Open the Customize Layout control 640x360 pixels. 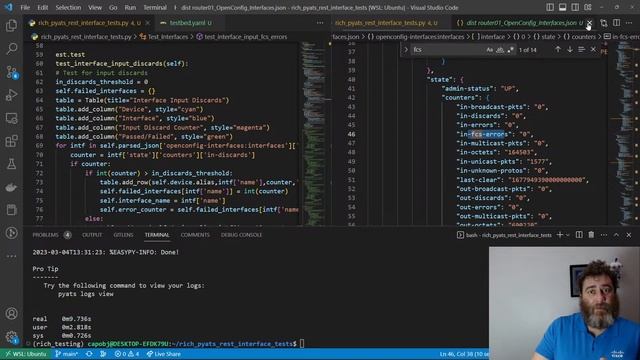coord(588,7)
